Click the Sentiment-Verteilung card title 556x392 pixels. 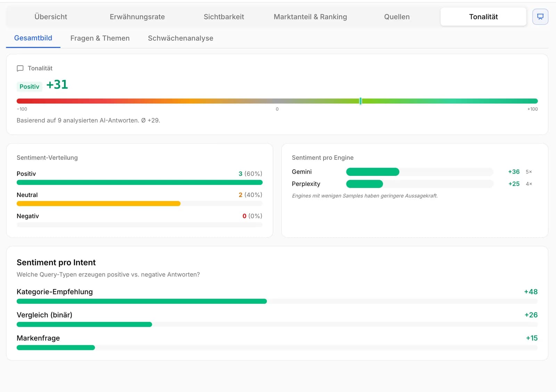47,158
